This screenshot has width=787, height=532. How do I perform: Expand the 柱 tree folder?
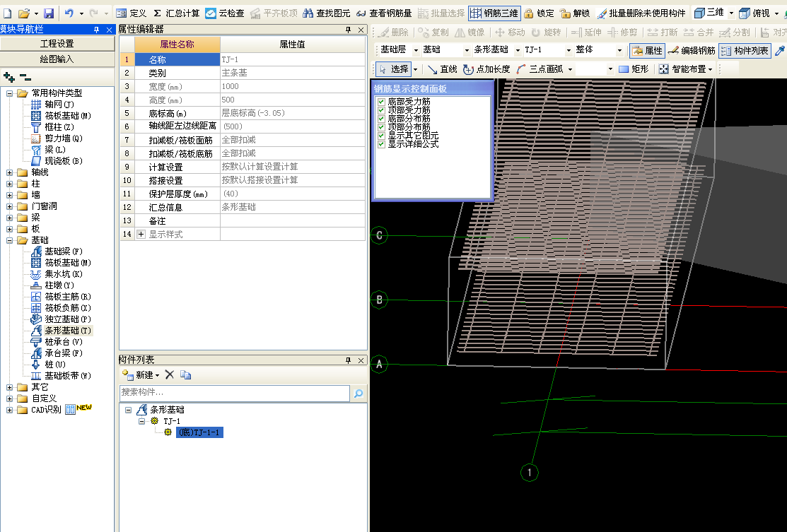point(9,184)
